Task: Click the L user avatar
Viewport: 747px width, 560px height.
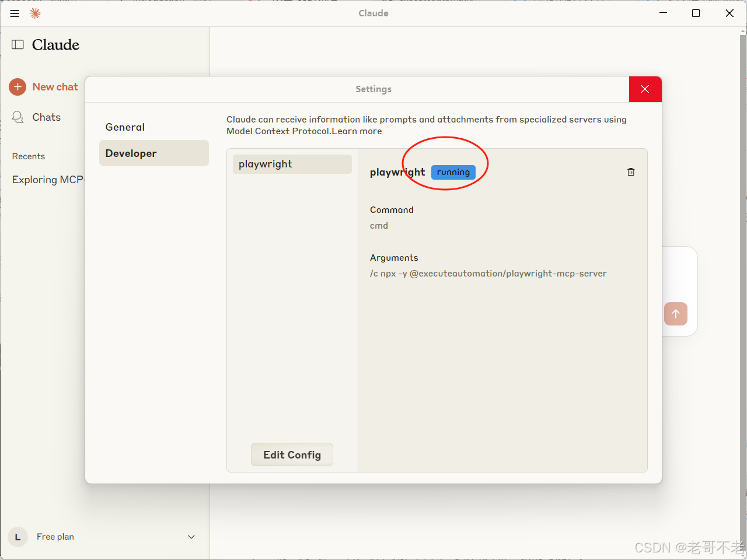Action: click(x=18, y=537)
